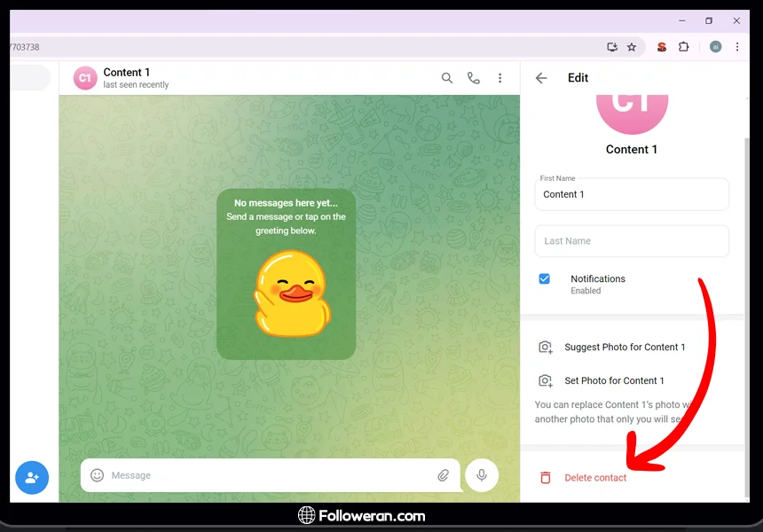The image size is (763, 532).
Task: Open the chat's three-dot more menu
Action: (x=500, y=78)
